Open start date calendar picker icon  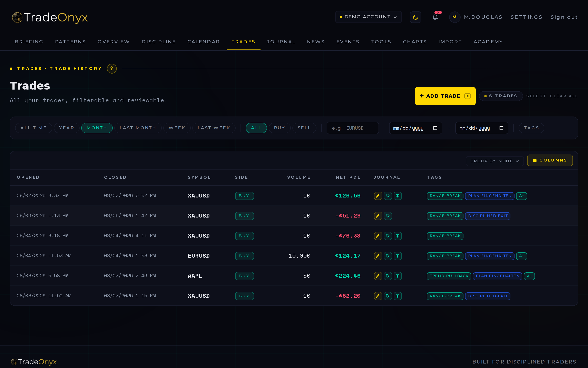[435, 128]
